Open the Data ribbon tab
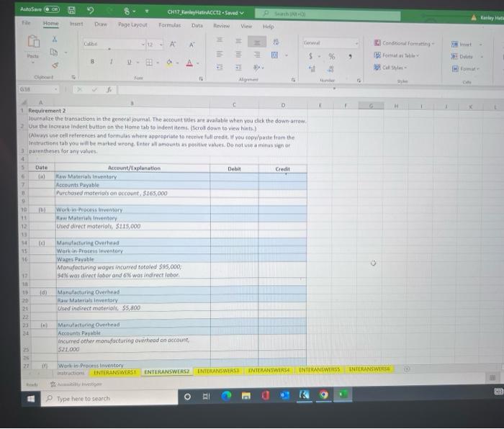 pos(197,25)
